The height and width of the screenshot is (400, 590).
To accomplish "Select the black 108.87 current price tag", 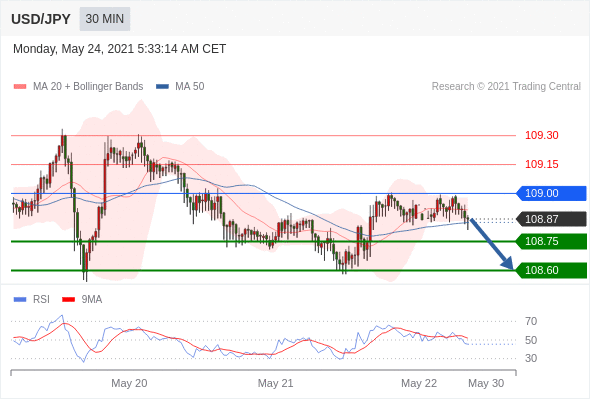I will pyautogui.click(x=551, y=219).
